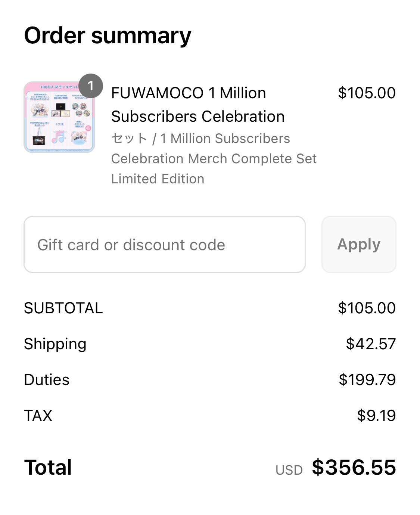Tap the quantity badge showing 1

[x=90, y=86]
